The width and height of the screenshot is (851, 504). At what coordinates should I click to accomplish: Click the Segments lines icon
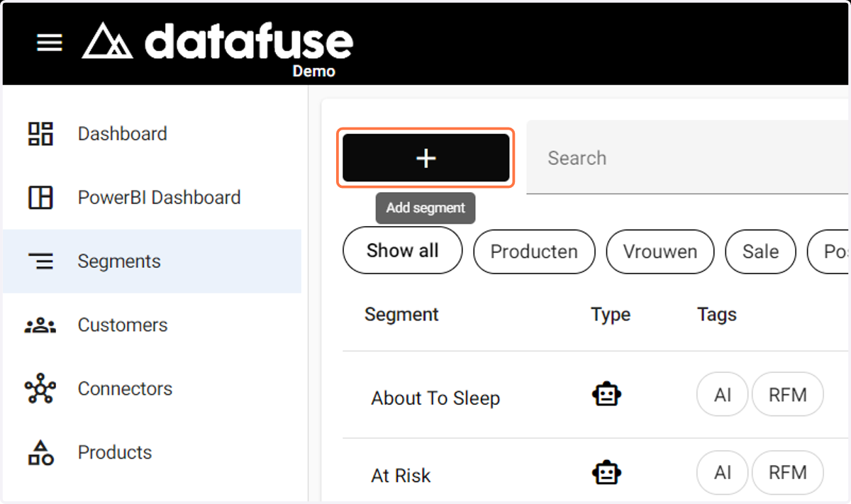[x=40, y=262]
